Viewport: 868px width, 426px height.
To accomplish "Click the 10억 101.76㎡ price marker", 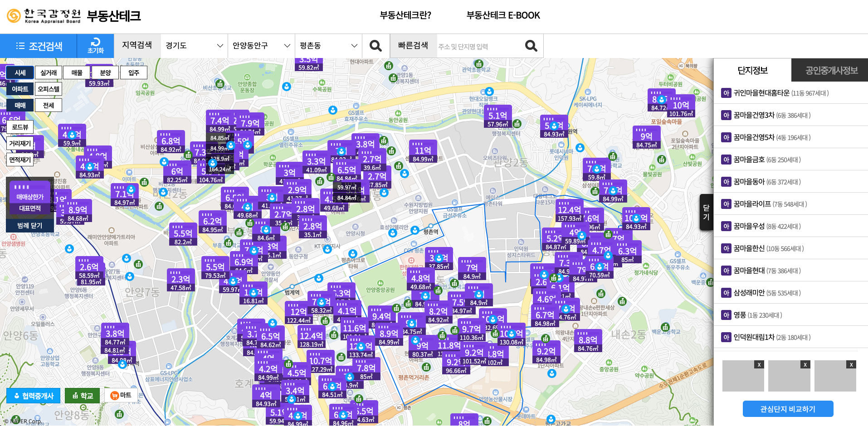I will 681,106.
